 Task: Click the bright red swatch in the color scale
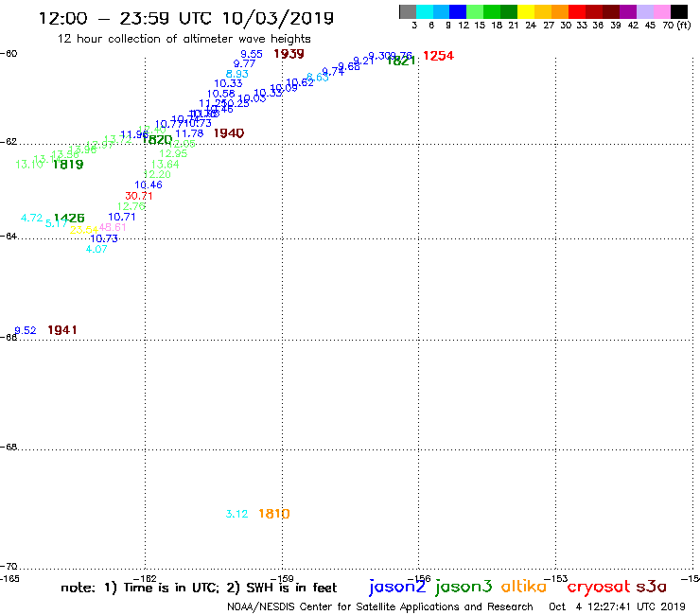click(x=577, y=11)
